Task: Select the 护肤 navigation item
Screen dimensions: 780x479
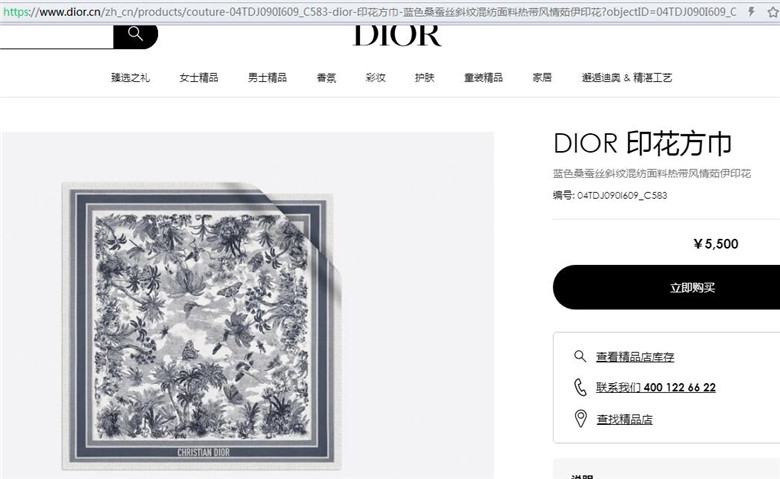Action: (x=425, y=78)
